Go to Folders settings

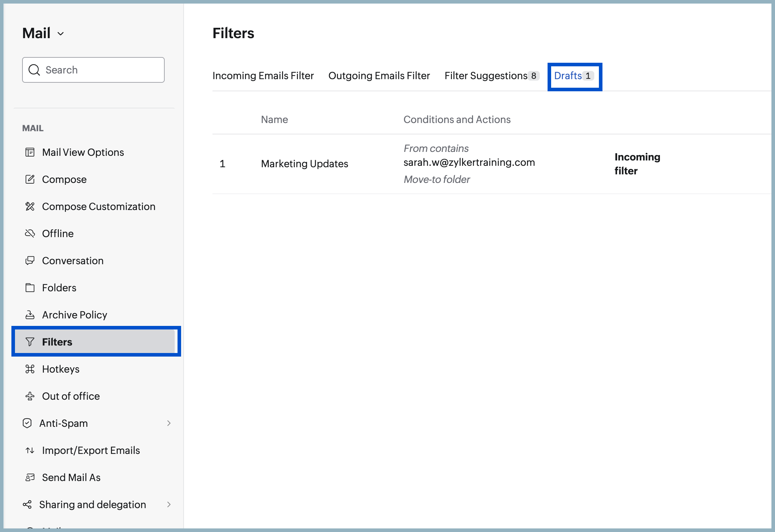point(59,288)
